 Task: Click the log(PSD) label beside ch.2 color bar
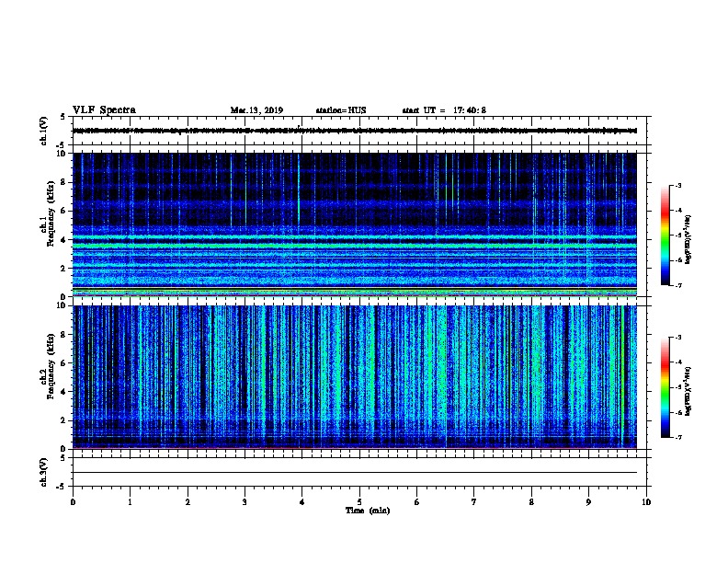coord(688,392)
